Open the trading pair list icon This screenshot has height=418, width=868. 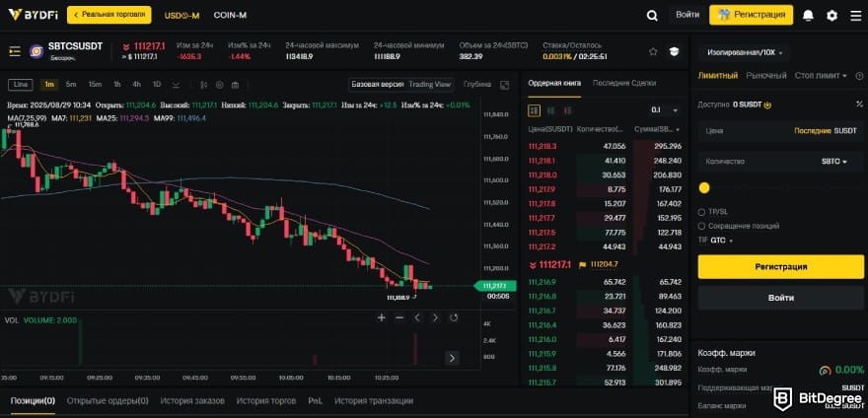click(x=15, y=51)
